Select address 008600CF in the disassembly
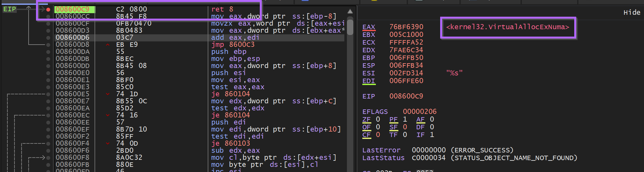The width and height of the screenshot is (644, 172). point(73,23)
